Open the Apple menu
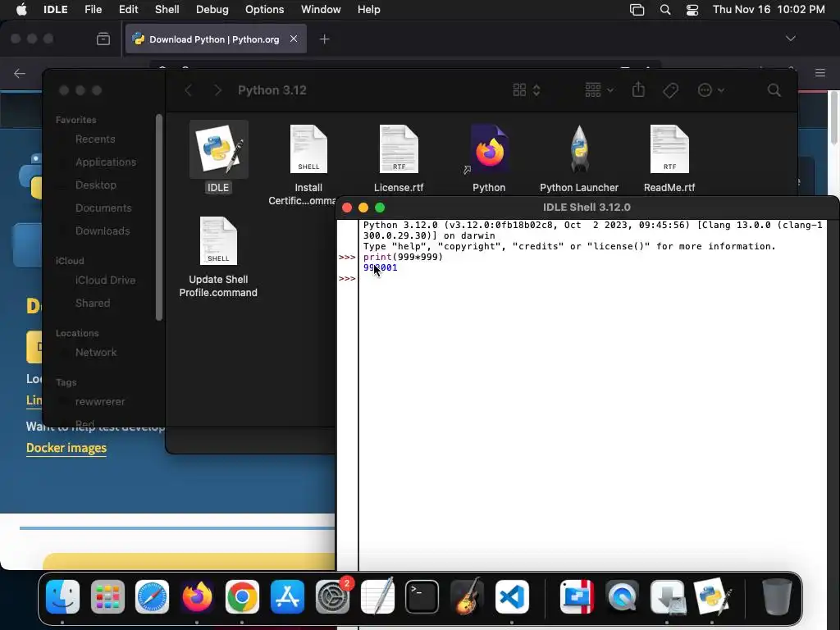The height and width of the screenshot is (630, 840). 21,10
